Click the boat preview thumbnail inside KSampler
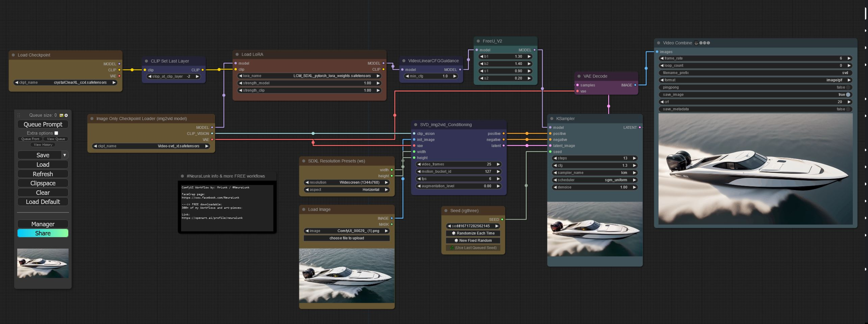This screenshot has height=324, width=868. (594, 228)
